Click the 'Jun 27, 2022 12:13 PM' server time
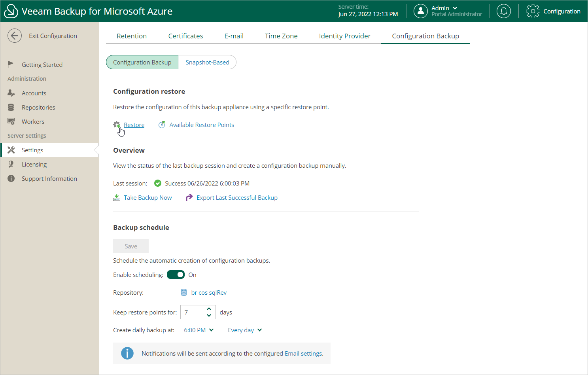This screenshot has height=375, width=588. (368, 14)
